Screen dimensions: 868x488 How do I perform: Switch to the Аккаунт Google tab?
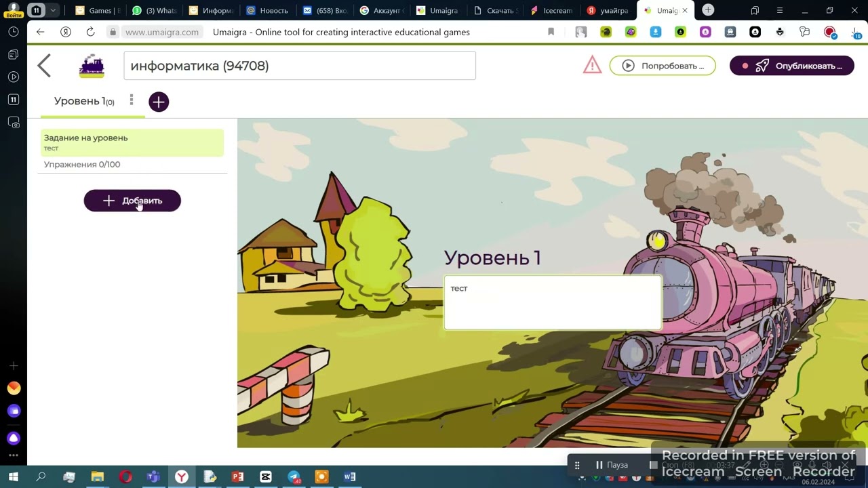pyautogui.click(x=382, y=10)
